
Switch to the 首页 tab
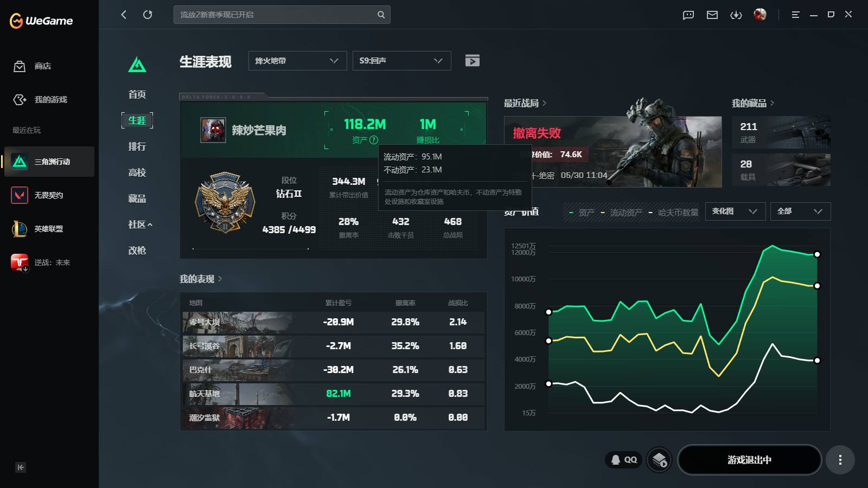(137, 94)
